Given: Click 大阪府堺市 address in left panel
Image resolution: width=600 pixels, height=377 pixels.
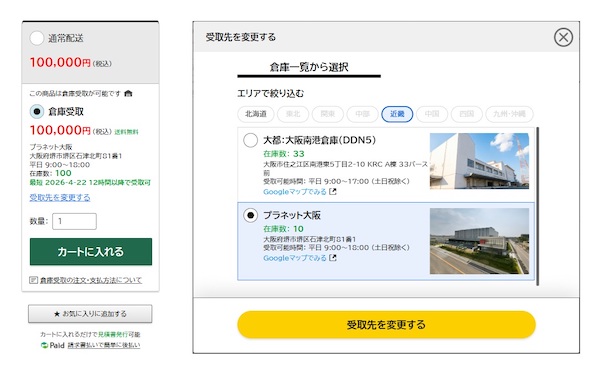Looking at the screenshot, I should point(76,156).
